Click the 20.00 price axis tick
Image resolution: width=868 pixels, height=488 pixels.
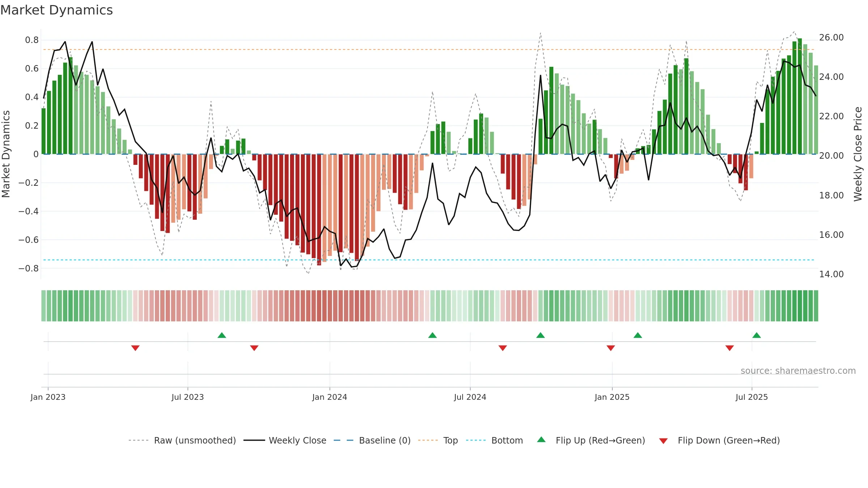tap(831, 155)
